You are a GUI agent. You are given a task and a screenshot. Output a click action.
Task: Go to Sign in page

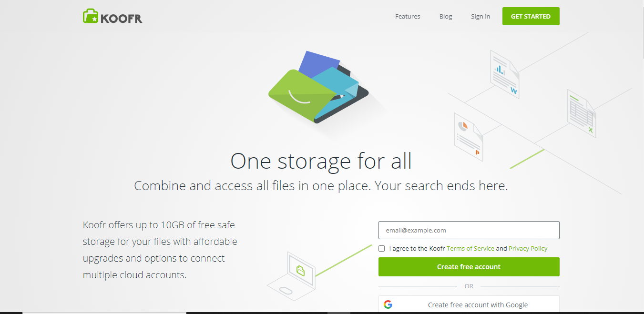coord(480,16)
